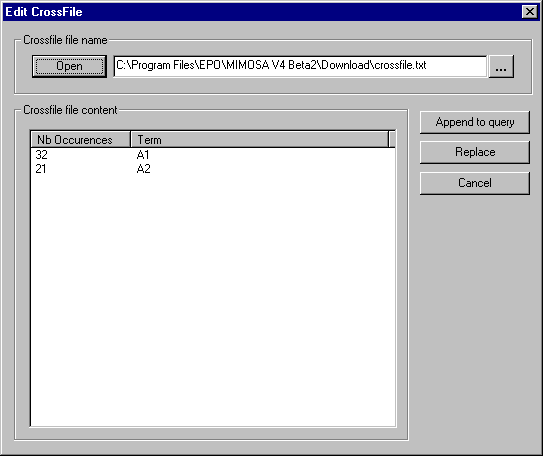Sort by the Term column header
The image size is (543, 456).
tap(260, 140)
